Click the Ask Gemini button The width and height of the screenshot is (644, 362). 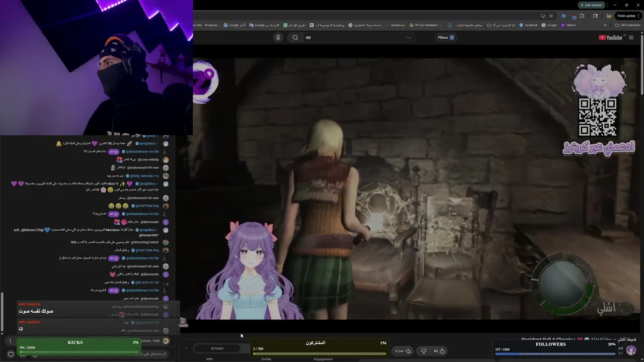pos(591,5)
